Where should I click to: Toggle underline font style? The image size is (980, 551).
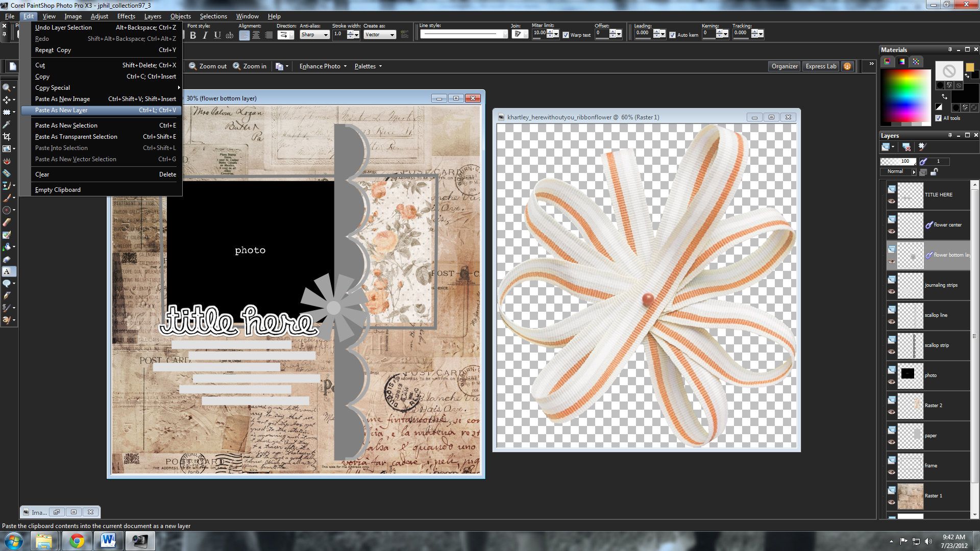(x=217, y=35)
